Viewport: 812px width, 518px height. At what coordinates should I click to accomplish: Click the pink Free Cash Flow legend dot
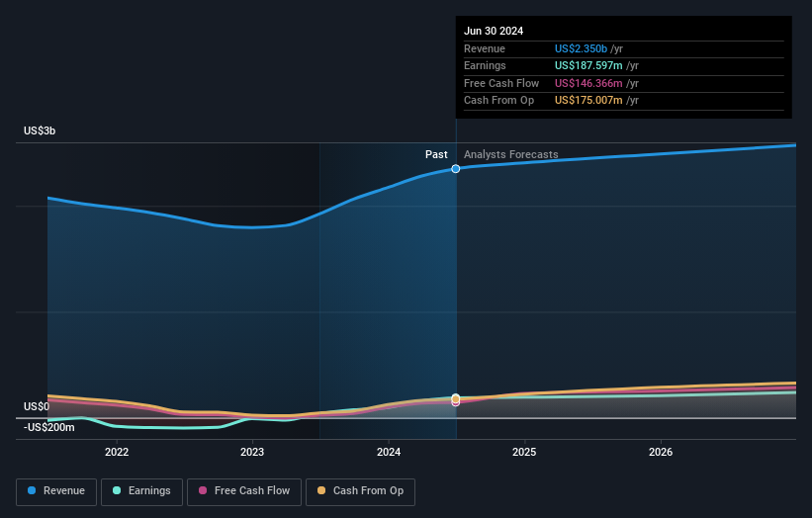[x=203, y=490]
